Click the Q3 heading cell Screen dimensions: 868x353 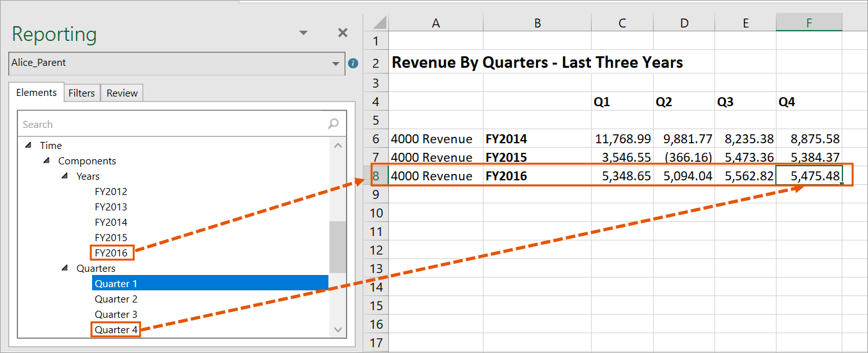pyautogui.click(x=745, y=102)
